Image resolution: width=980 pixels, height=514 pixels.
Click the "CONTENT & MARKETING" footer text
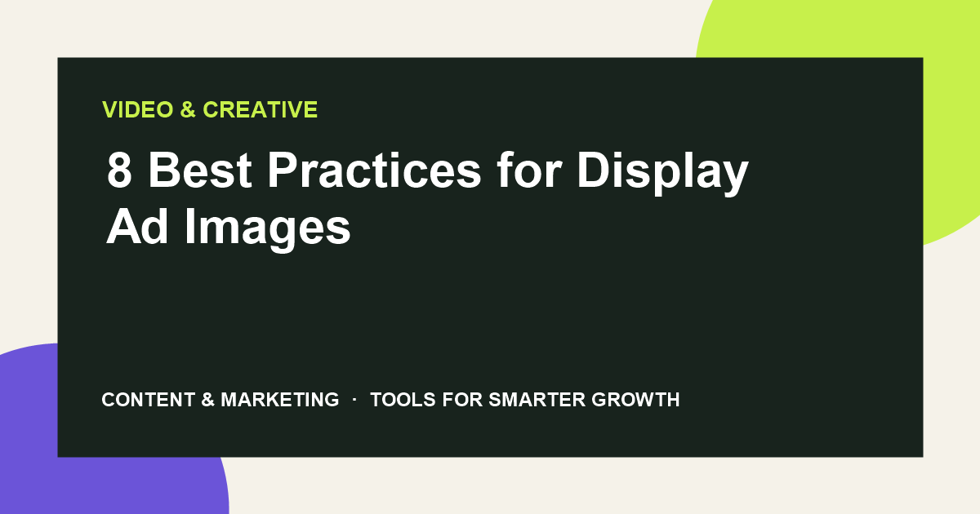tap(220, 400)
